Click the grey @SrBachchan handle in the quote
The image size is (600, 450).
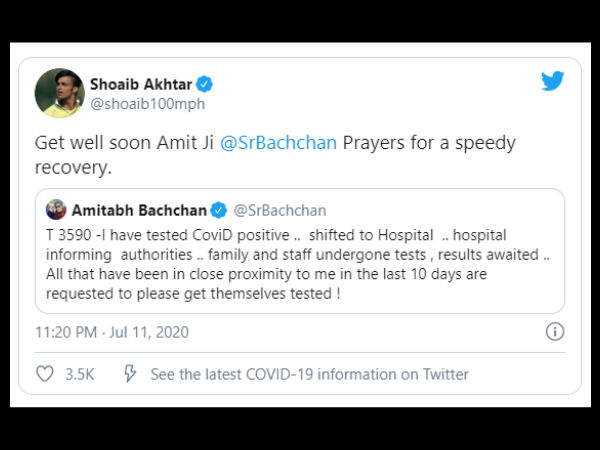280,210
